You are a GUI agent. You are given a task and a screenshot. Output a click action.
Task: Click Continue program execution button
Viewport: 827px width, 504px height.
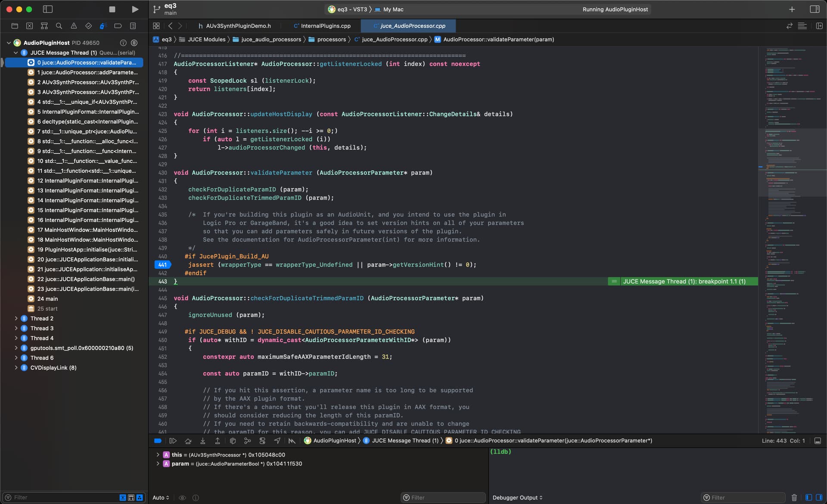click(173, 441)
